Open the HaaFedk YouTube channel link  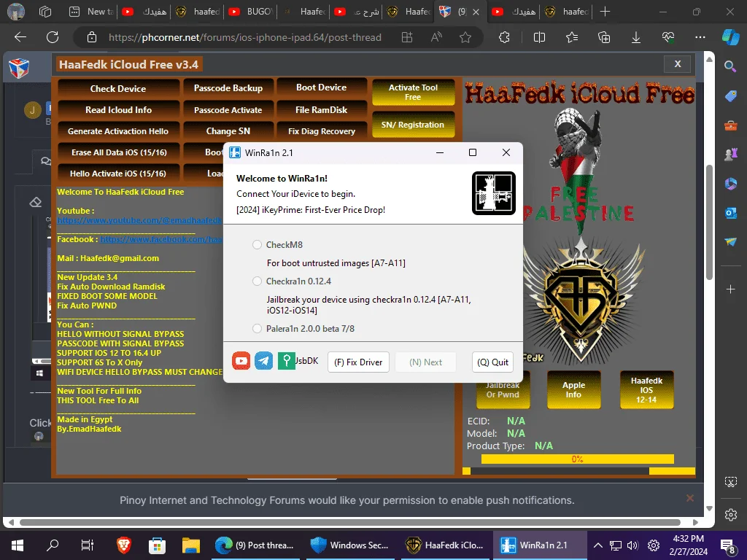pyautogui.click(x=139, y=220)
